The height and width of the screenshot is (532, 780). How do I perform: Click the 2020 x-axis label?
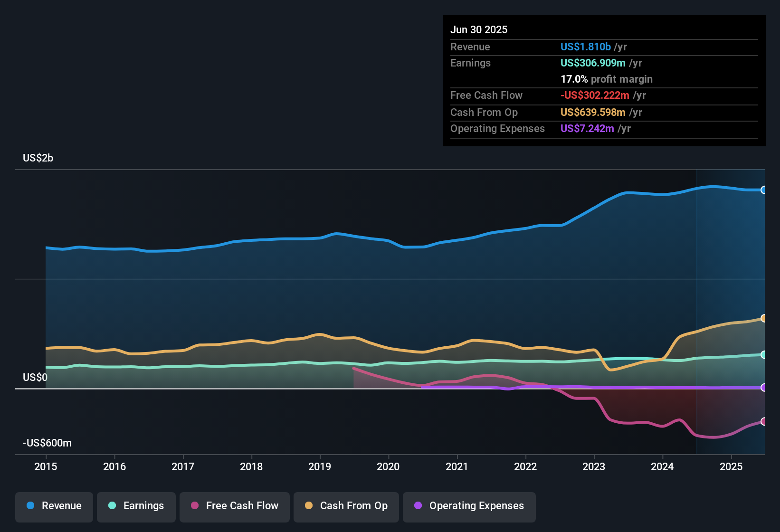pos(388,467)
